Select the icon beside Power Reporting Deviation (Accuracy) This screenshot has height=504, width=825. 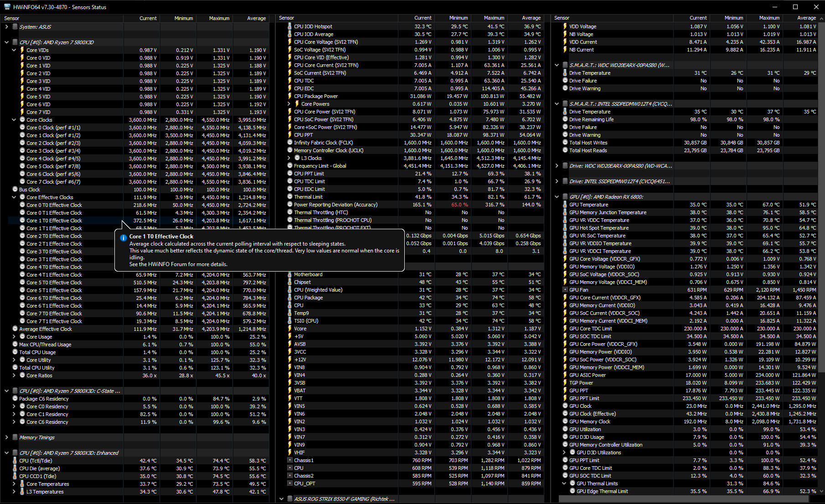[290, 205]
